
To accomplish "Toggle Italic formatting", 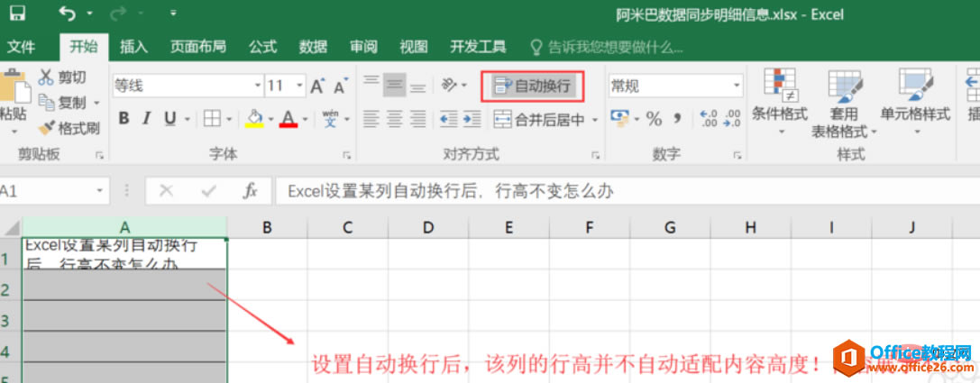I will point(147,118).
